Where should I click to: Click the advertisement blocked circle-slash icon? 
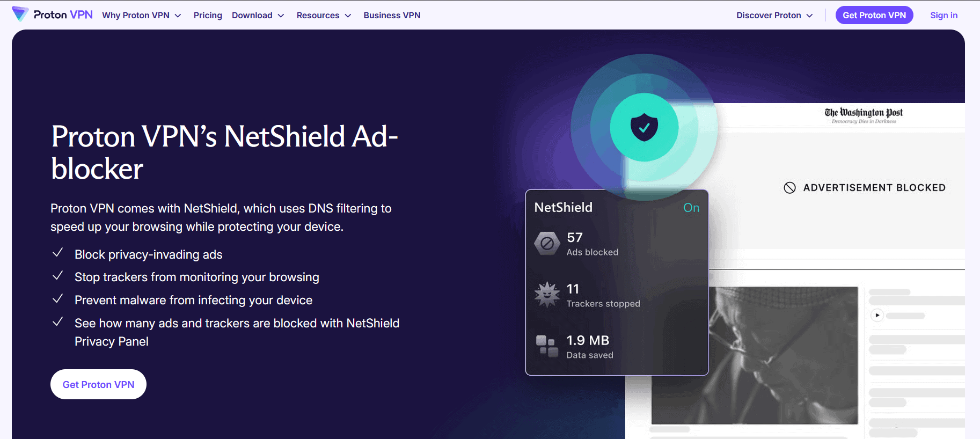click(789, 188)
